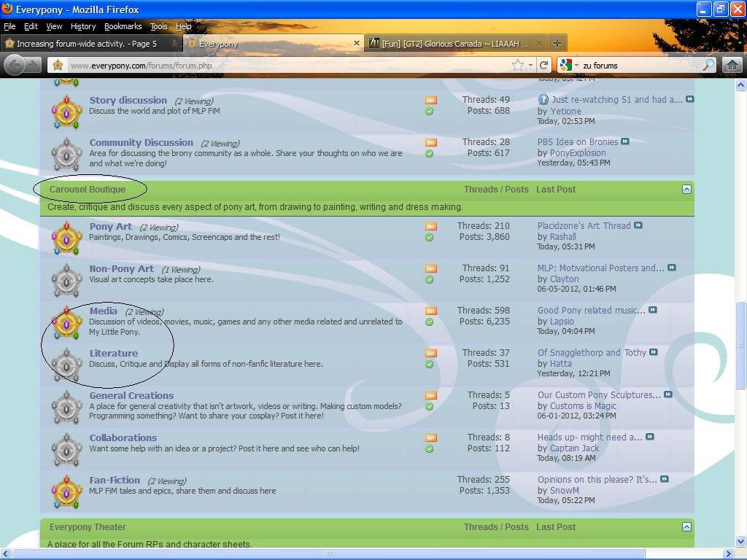Open the RSS feed for Community Discussion
The height and width of the screenshot is (560, 747).
pos(430,142)
